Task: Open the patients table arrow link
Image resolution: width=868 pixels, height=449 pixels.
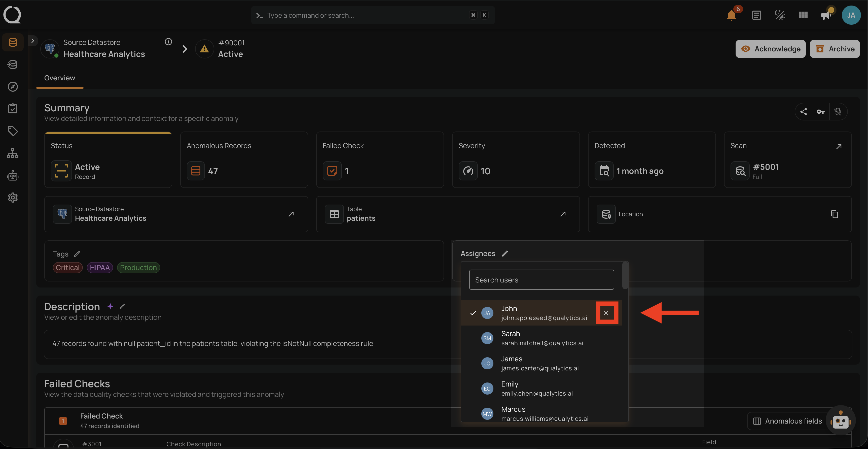Action: point(563,214)
